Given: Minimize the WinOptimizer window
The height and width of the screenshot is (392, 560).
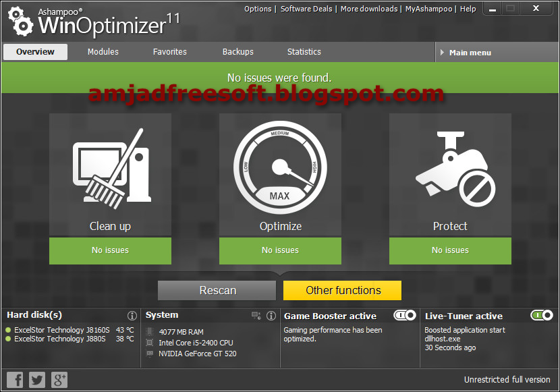Looking at the screenshot, I should click(493, 9).
